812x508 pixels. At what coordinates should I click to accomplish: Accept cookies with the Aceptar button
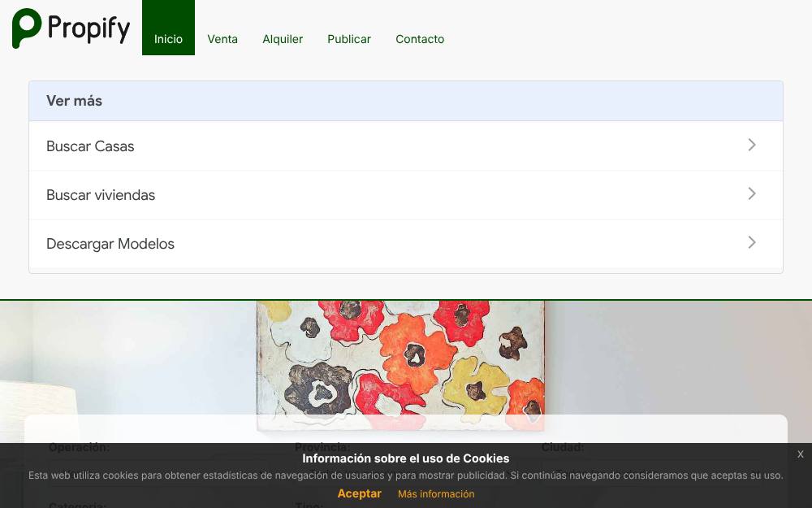[360, 493]
